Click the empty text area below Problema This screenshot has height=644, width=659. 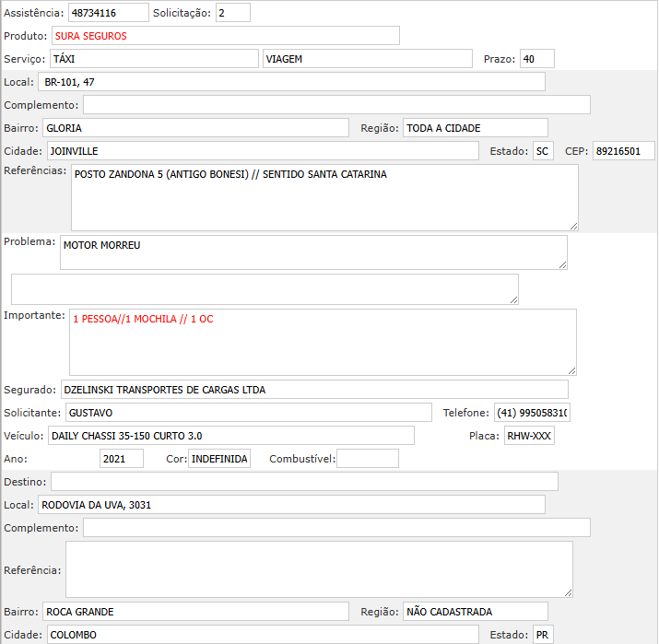[x=265, y=289]
